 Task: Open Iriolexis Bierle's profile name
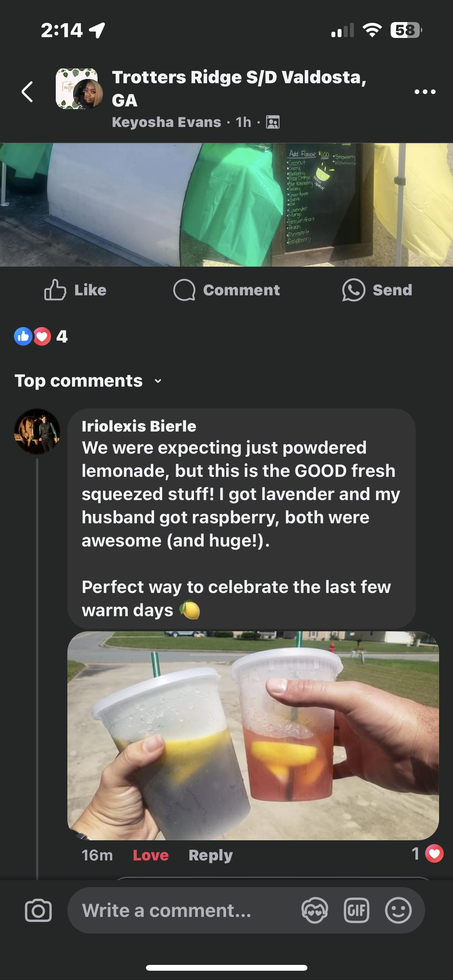point(139,426)
